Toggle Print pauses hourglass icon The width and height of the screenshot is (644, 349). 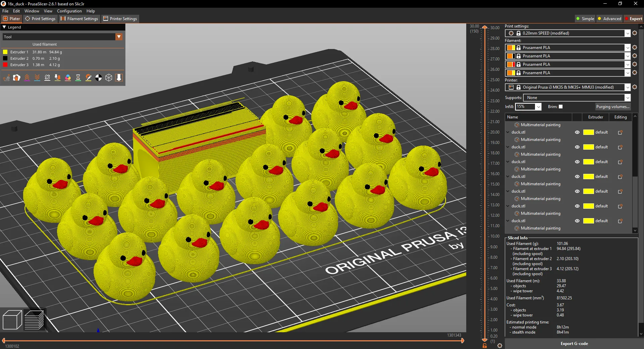tap(78, 78)
